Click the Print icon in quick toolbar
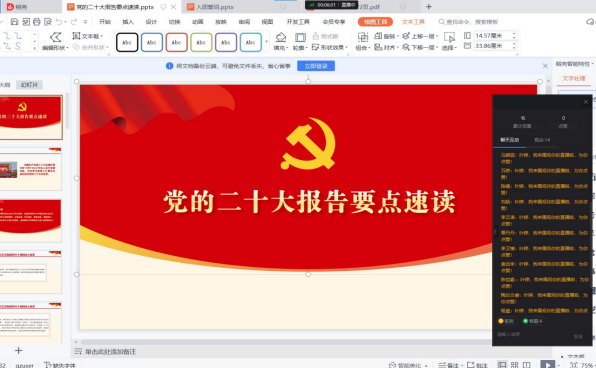 coord(36,22)
